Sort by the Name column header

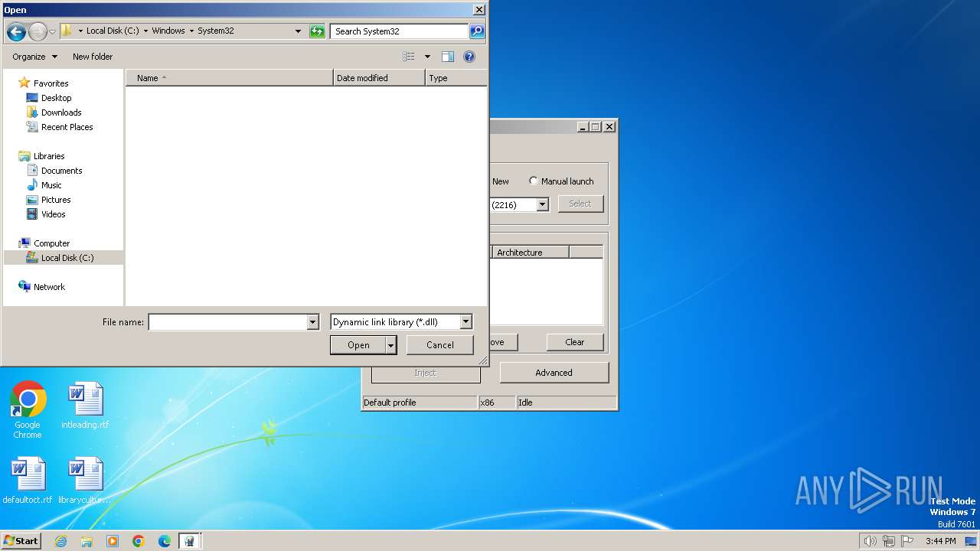(229, 78)
